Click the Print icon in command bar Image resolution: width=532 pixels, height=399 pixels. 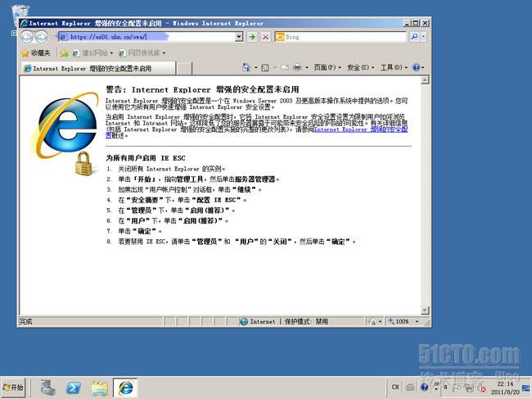tap(297, 67)
